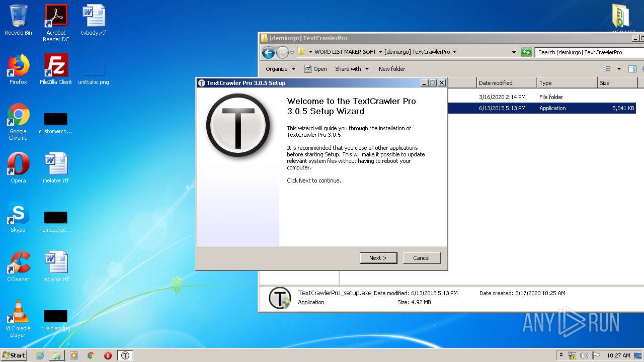Go back in Explorer window

(268, 52)
